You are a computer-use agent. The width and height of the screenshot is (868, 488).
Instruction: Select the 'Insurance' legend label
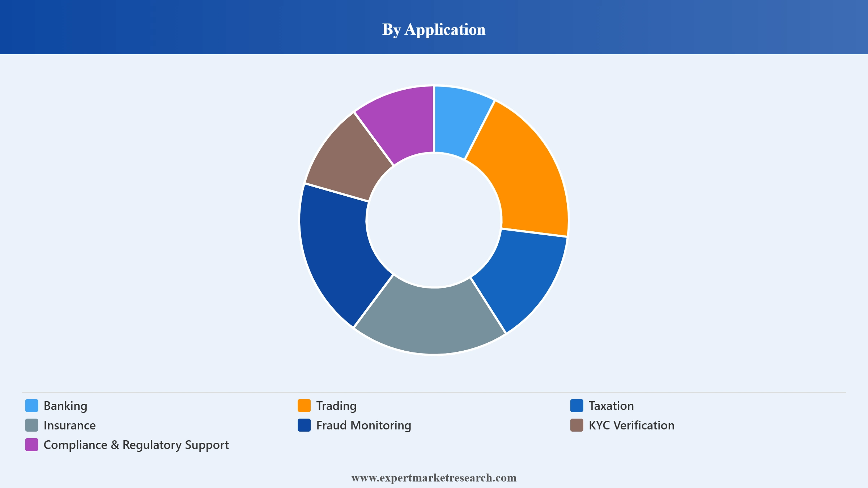tap(70, 425)
